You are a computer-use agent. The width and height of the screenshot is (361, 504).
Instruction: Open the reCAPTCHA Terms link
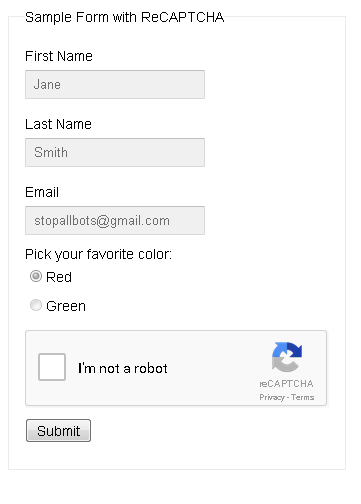(302, 397)
